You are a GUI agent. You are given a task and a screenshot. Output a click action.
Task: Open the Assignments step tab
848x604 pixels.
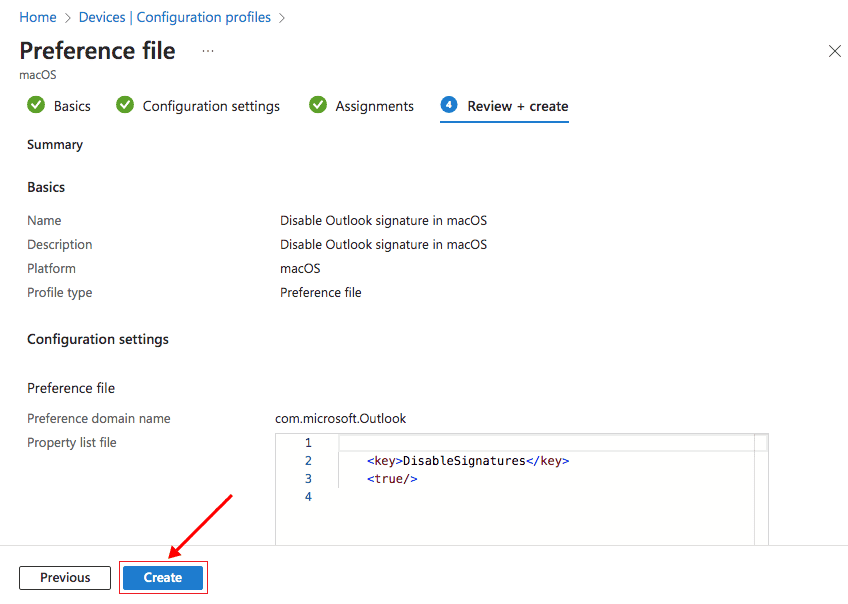[374, 106]
